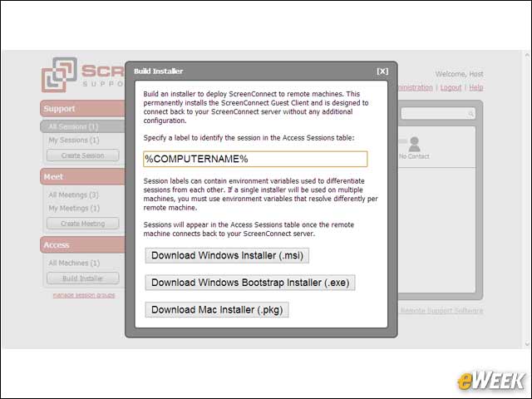Open the manage session groups link
The width and height of the screenshot is (532, 399).
[84, 295]
